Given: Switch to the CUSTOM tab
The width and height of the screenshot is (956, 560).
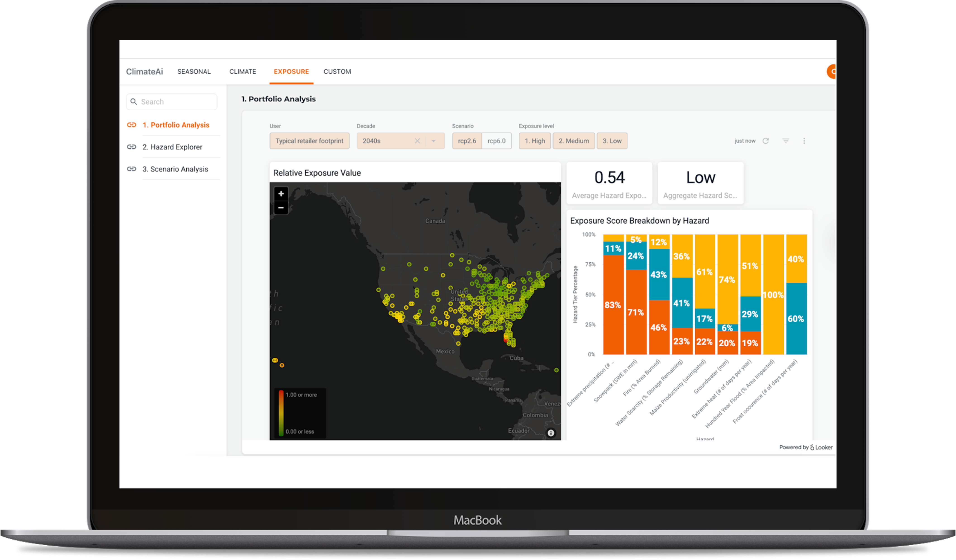Looking at the screenshot, I should coord(337,71).
